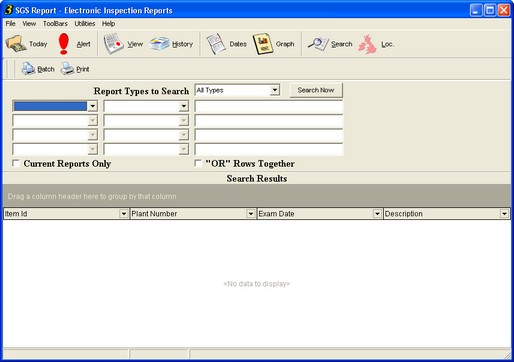Click the Print printer icon
The image size is (514, 362).
click(x=67, y=69)
